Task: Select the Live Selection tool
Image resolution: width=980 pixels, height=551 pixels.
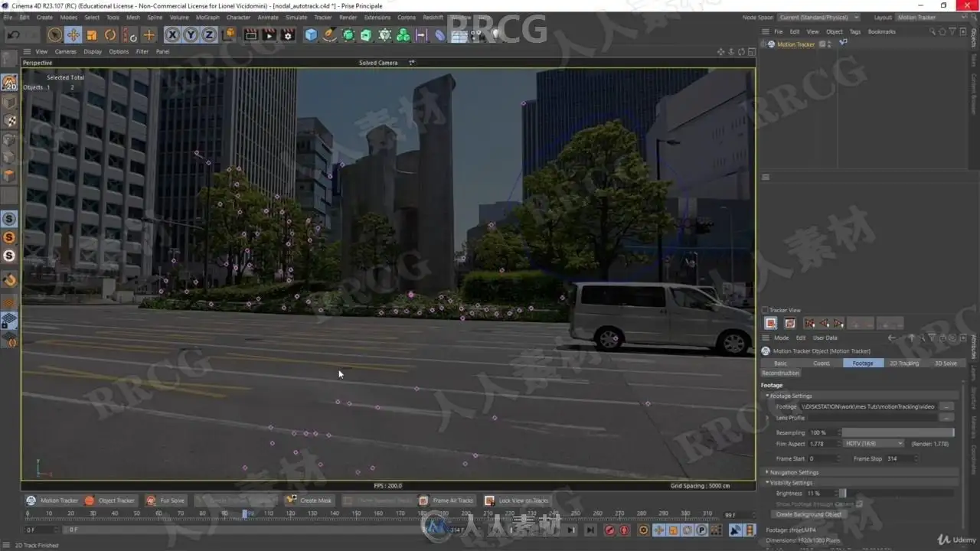Action: (x=54, y=34)
